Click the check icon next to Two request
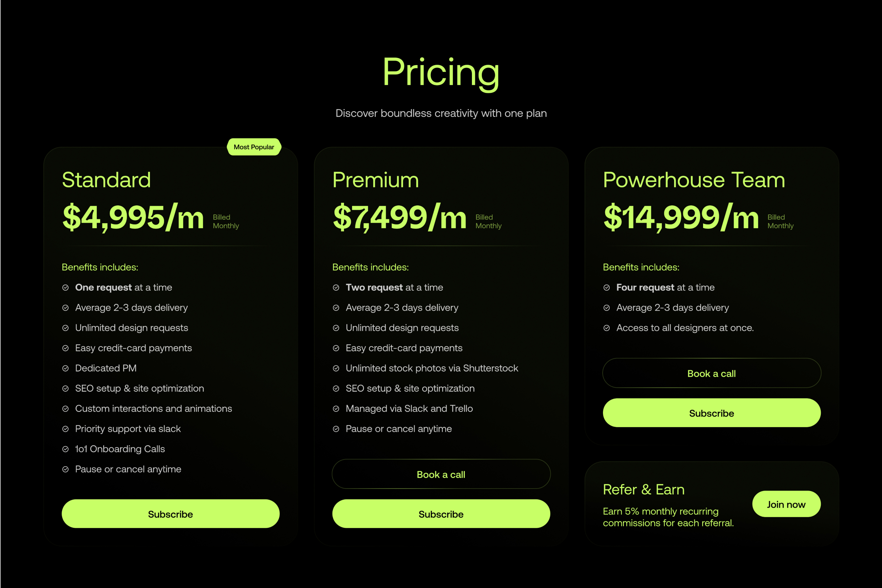This screenshot has height=588, width=882. (x=336, y=288)
